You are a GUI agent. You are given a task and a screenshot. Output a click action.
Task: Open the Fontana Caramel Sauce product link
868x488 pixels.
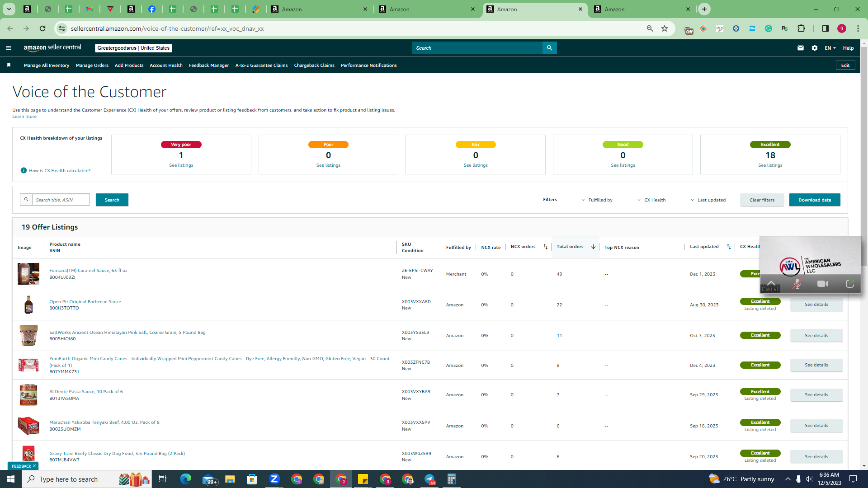(x=88, y=271)
